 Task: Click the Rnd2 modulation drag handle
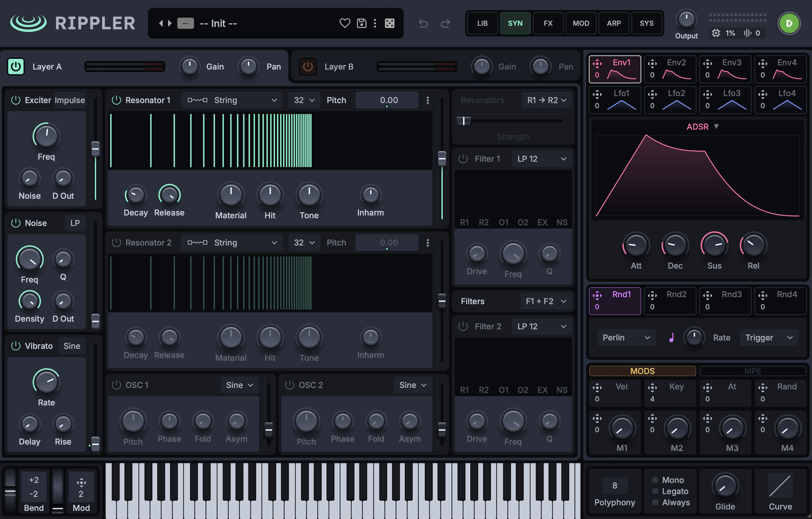pyautogui.click(x=652, y=295)
